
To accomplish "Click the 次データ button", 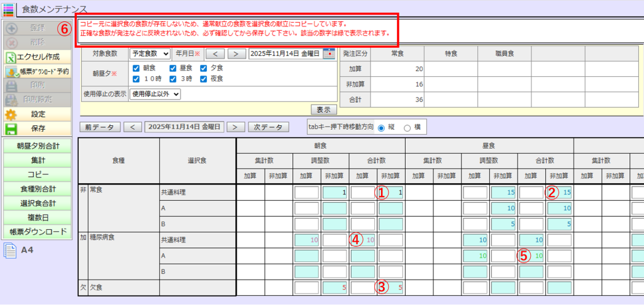I will click(x=269, y=127).
